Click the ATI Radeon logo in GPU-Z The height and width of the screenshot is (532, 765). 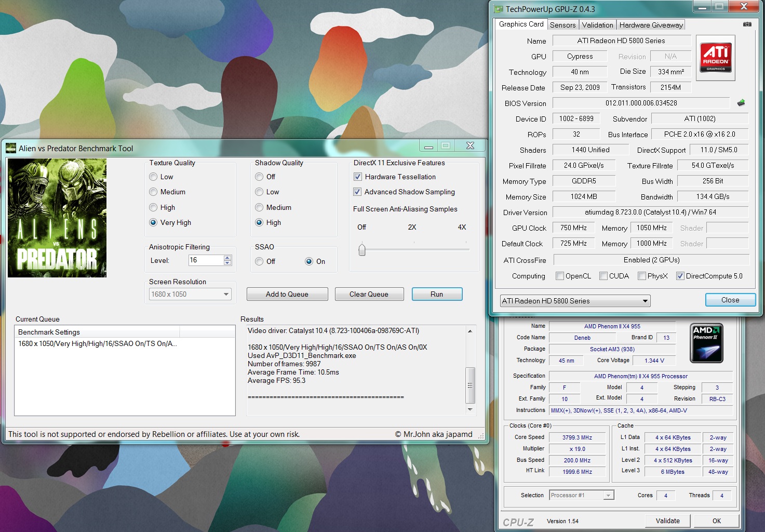click(715, 58)
